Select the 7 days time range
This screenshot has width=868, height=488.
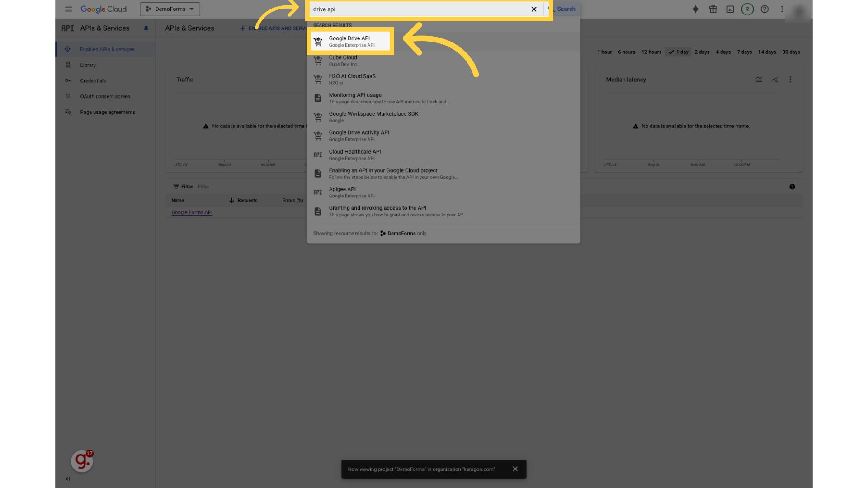click(745, 52)
